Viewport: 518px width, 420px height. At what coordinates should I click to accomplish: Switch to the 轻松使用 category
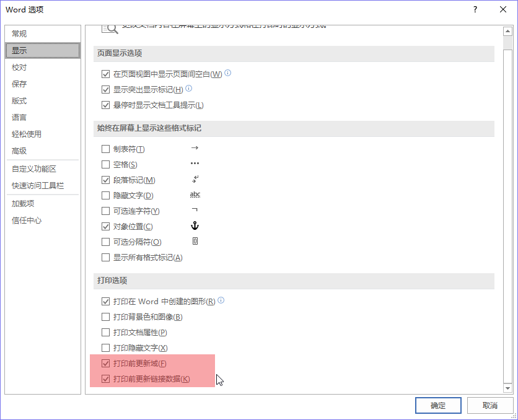[x=43, y=134]
